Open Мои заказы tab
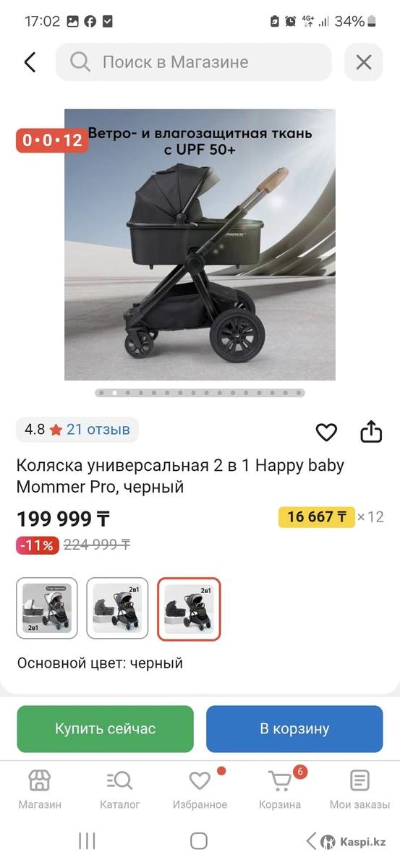 tap(359, 789)
